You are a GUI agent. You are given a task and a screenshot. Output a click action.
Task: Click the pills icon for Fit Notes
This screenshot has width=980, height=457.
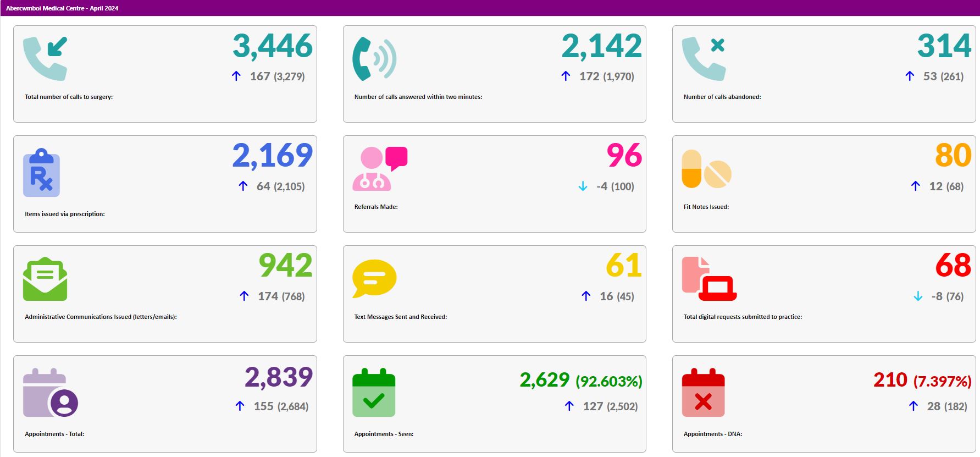[707, 169]
